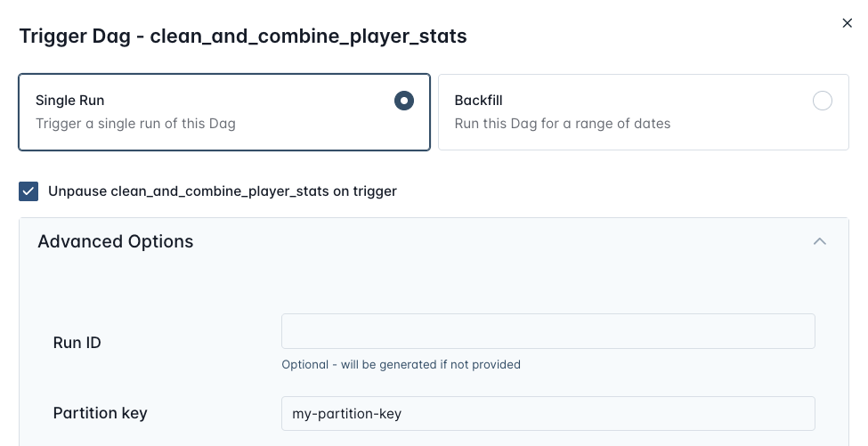The height and width of the screenshot is (446, 868).
Task: Click the Run ID field label
Action: click(77, 343)
